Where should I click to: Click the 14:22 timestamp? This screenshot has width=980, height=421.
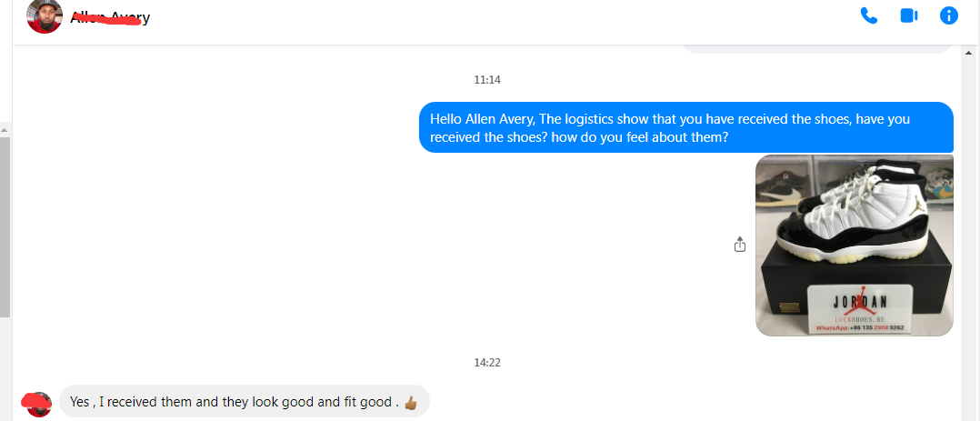tap(487, 363)
